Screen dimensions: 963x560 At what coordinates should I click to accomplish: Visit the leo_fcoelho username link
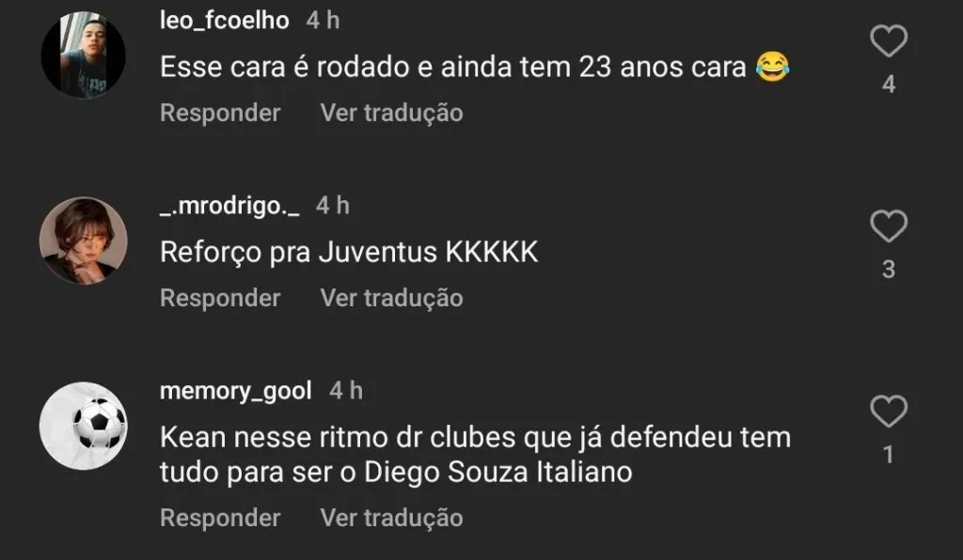224,21
